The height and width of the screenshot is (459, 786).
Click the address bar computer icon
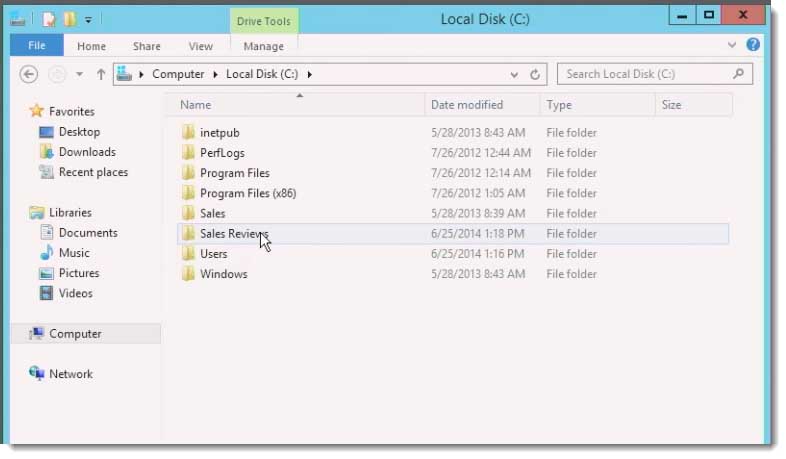click(124, 74)
